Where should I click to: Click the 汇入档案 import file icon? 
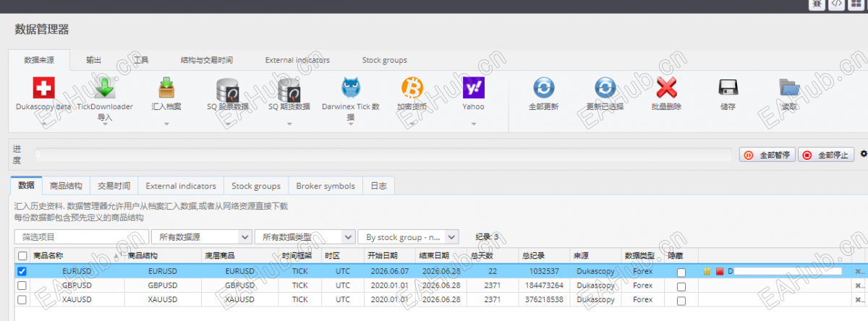point(166,88)
